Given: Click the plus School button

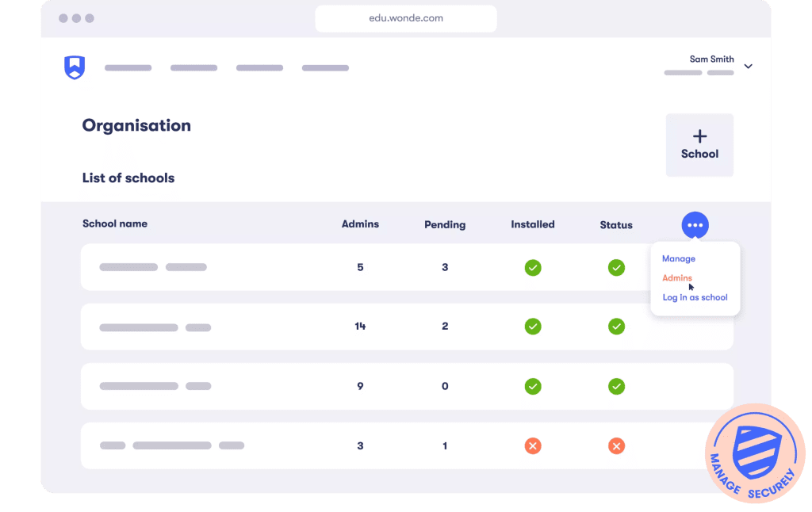Looking at the screenshot, I should [x=699, y=145].
